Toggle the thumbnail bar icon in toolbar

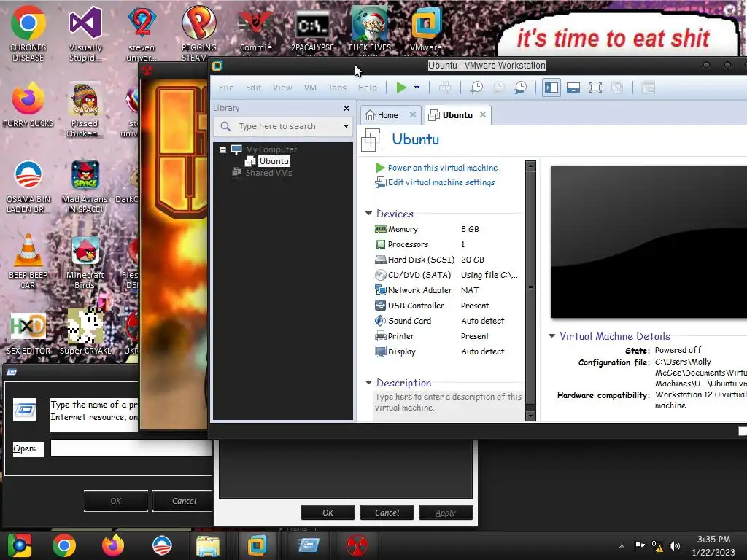[573, 87]
